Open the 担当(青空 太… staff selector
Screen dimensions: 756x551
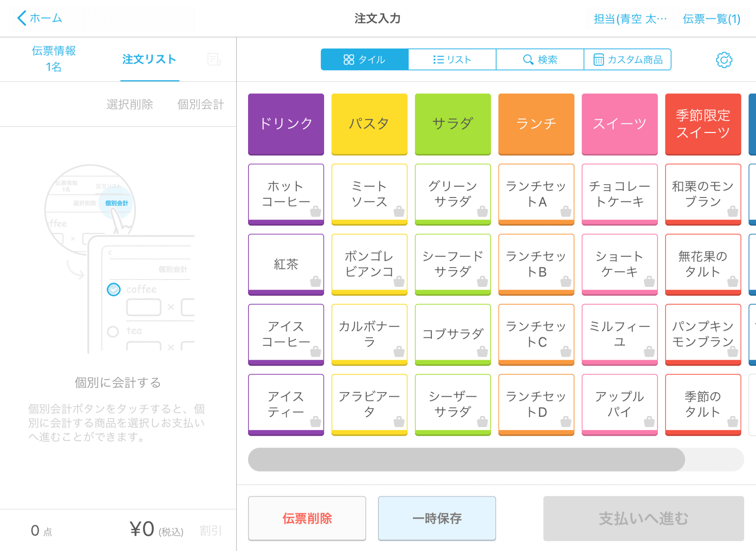point(630,18)
